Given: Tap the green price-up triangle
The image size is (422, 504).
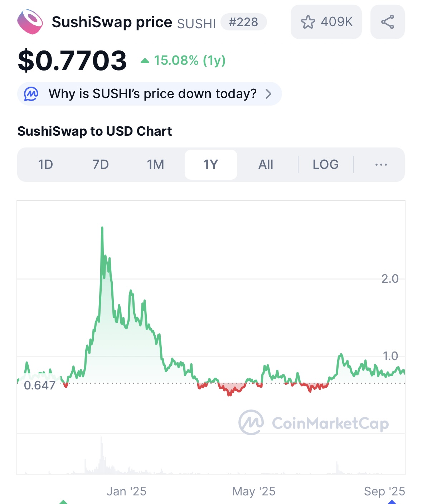Looking at the screenshot, I should 145,61.
